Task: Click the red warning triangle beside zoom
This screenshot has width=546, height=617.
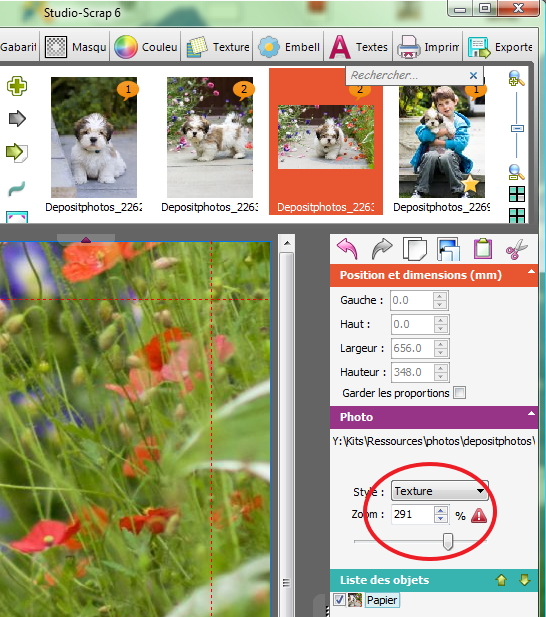Action: [x=479, y=515]
